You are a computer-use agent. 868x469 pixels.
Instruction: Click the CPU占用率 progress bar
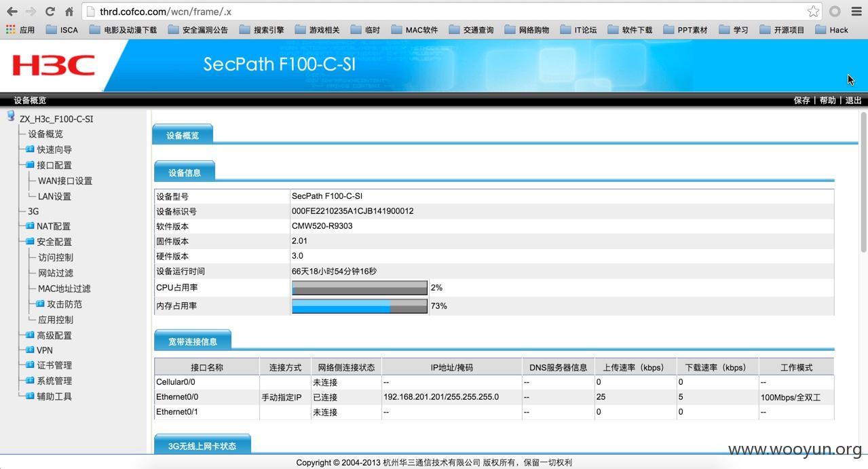(x=360, y=288)
